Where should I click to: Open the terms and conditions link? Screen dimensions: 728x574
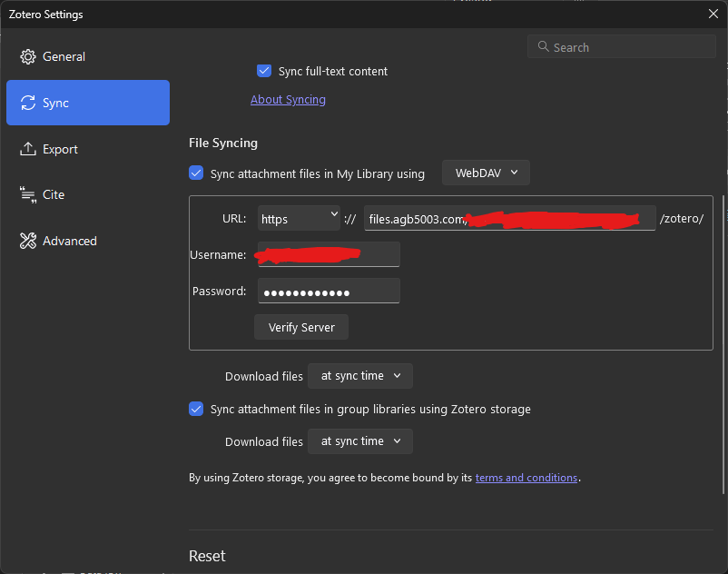(526, 477)
